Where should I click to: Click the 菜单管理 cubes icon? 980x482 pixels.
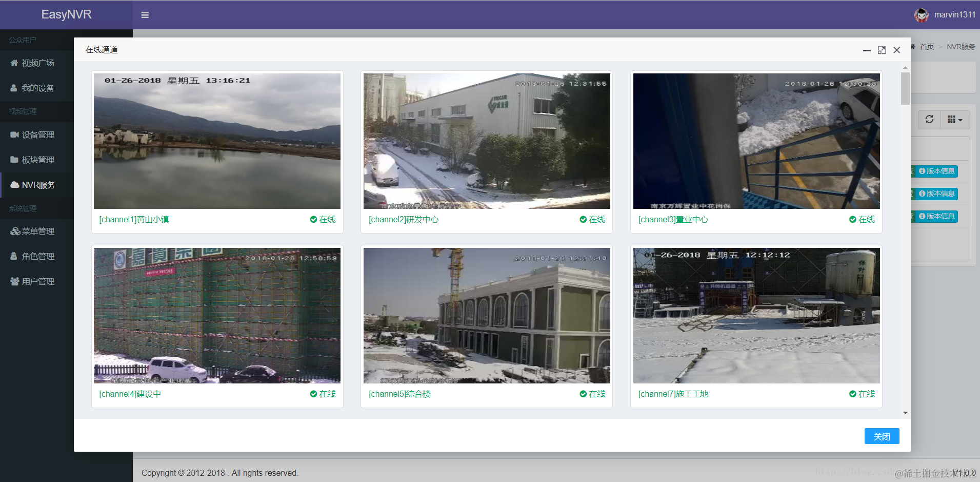pyautogui.click(x=15, y=231)
